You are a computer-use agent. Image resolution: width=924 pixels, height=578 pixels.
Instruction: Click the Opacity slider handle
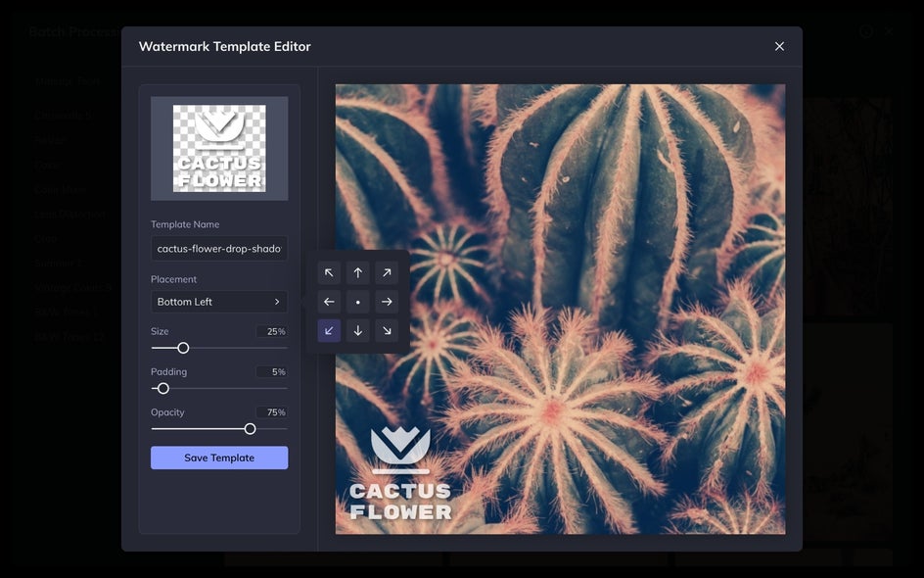(x=250, y=429)
